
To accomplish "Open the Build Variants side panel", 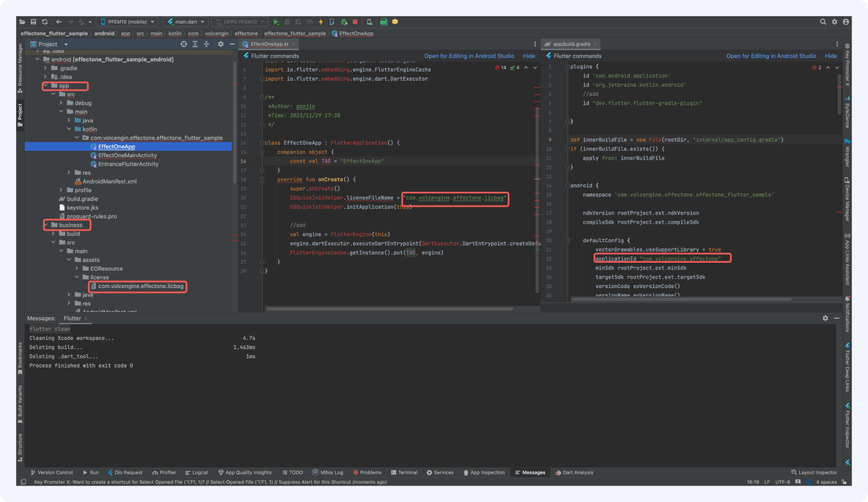I will [20, 404].
